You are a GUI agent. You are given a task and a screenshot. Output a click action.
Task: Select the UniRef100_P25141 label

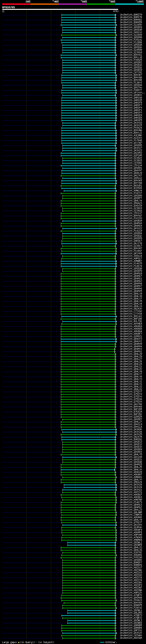tap(131, 40)
